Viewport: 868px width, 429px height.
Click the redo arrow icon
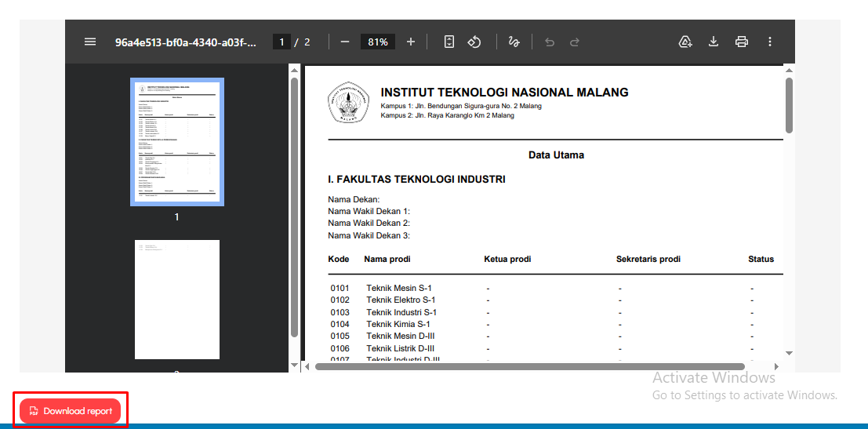coord(575,42)
